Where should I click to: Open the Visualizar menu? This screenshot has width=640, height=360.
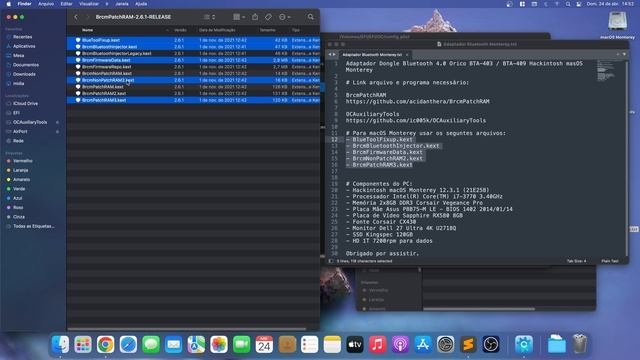tap(89, 4)
